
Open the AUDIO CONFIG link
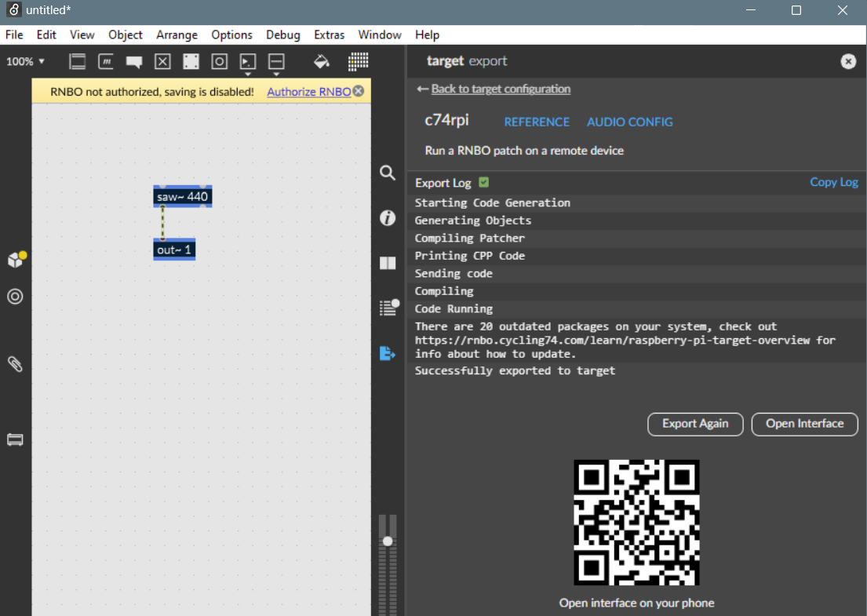[x=630, y=122]
